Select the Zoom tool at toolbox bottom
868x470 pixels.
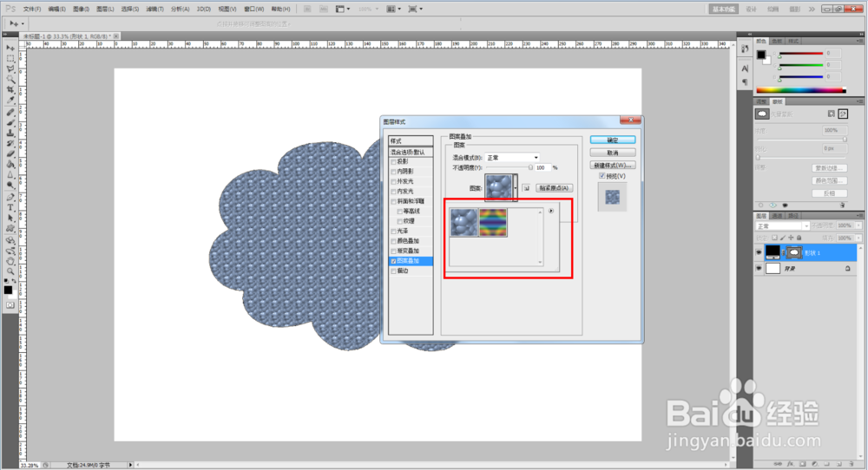pos(10,271)
